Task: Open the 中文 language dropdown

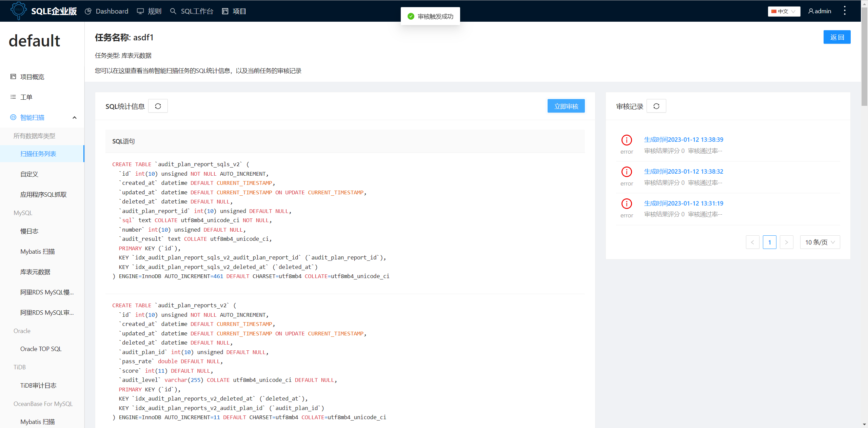Action: [784, 11]
